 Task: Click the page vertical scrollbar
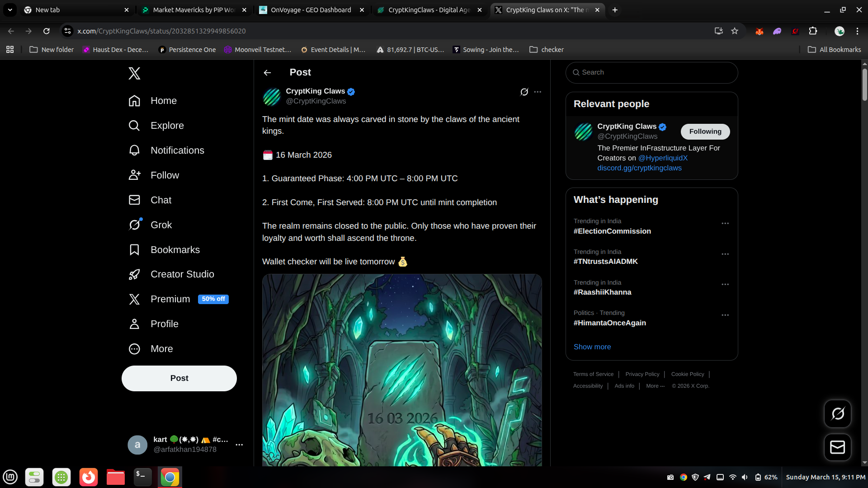click(x=864, y=85)
